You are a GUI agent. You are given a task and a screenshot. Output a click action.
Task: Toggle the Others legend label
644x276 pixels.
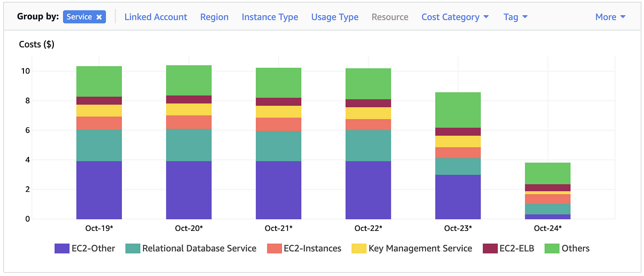(575, 248)
